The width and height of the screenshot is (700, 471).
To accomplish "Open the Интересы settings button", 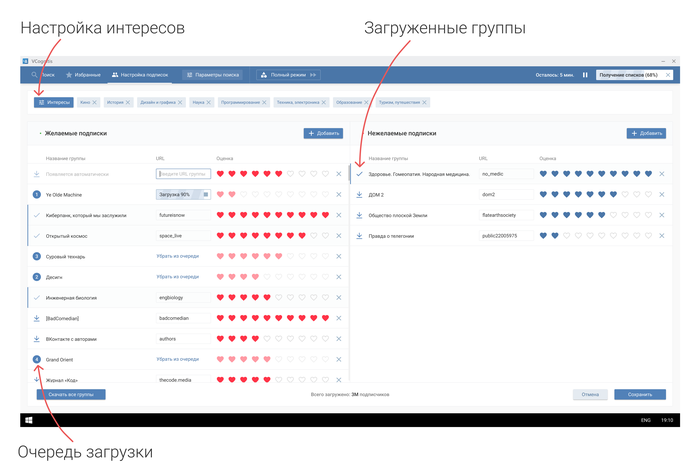I will (x=52, y=102).
